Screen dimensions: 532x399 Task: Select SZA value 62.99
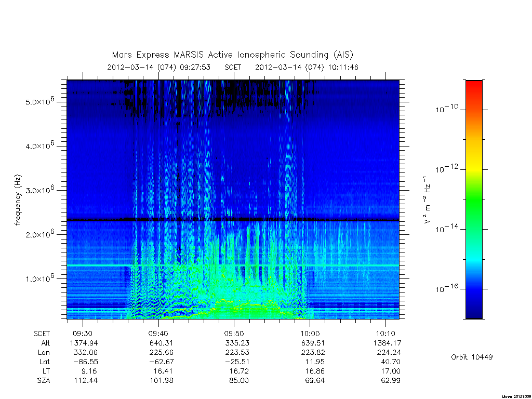391,381
